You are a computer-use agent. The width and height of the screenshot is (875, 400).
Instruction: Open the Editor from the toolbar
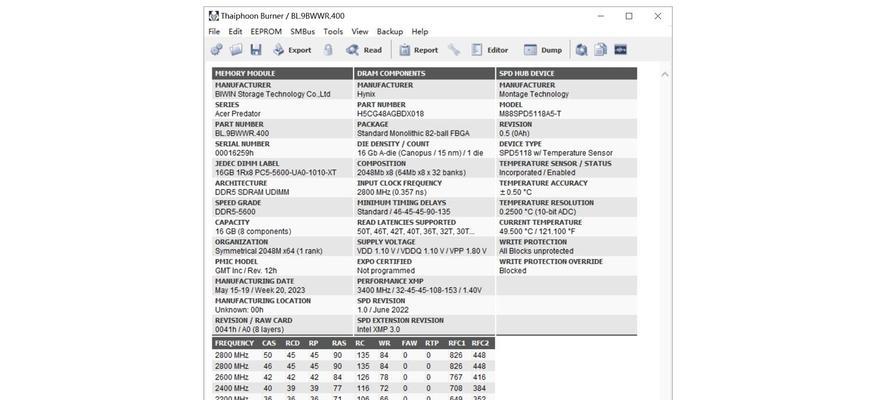489,50
